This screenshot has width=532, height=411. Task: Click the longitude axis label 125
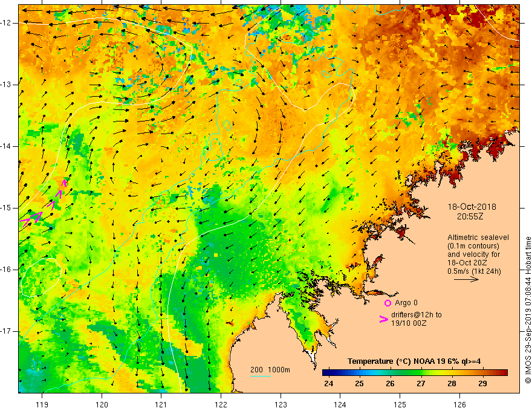(x=400, y=405)
